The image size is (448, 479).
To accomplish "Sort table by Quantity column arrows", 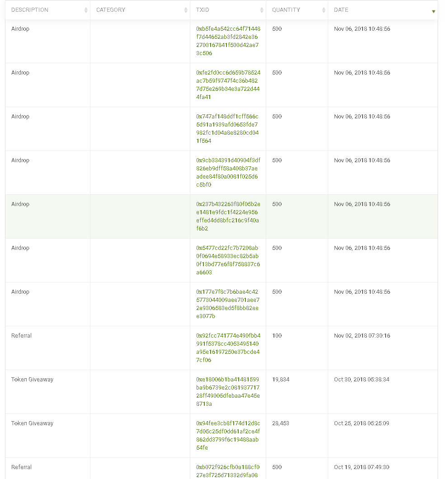I will (x=324, y=10).
